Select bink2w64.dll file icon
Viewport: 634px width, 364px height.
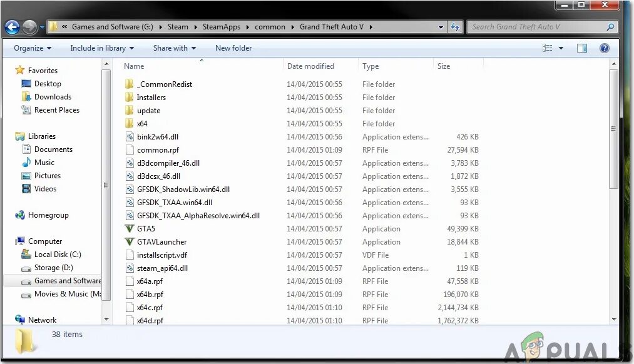pyautogui.click(x=130, y=136)
